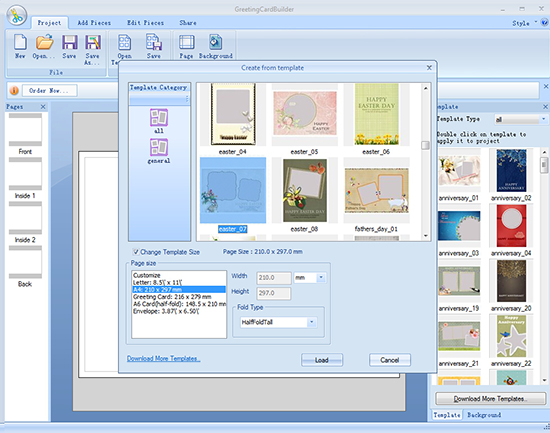Click the dialog template list scroll down arrow
The height and width of the screenshot is (433, 550).
click(425, 236)
